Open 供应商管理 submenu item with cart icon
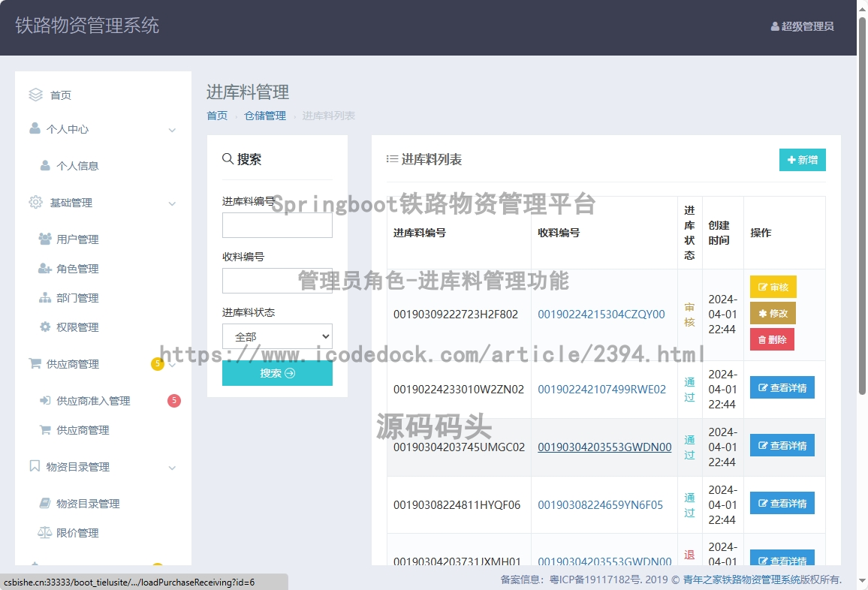This screenshot has height=590, width=868. click(83, 430)
